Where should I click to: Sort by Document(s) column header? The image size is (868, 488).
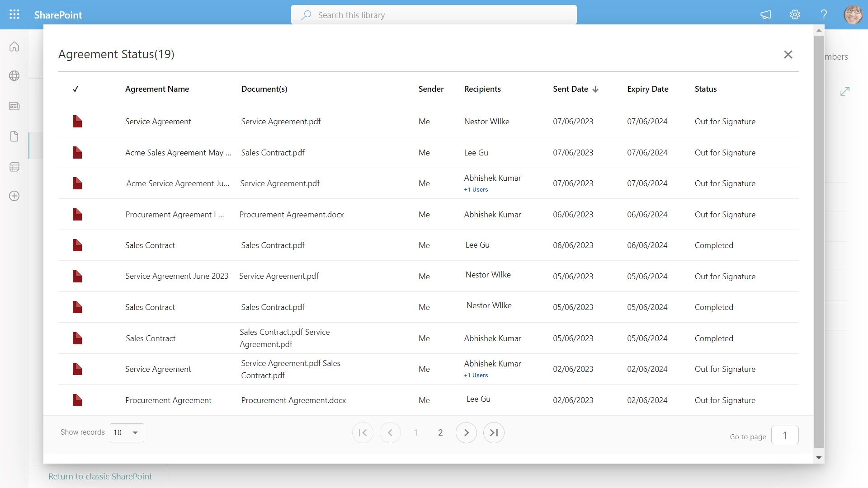point(264,89)
